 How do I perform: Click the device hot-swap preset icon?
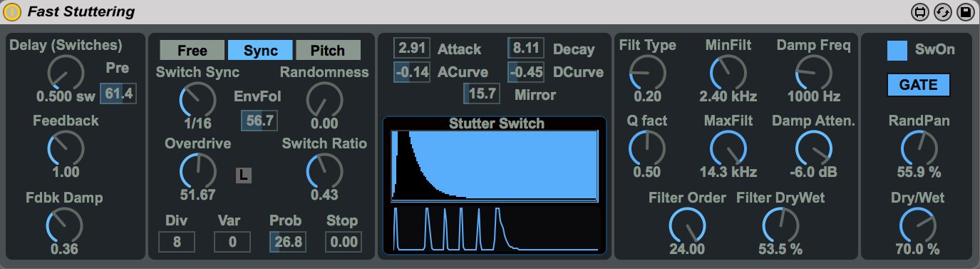(x=943, y=12)
